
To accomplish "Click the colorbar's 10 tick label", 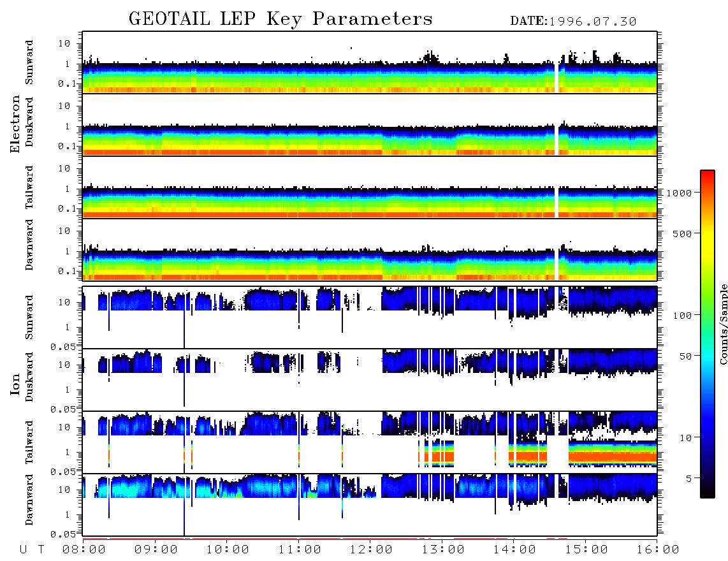I will pyautogui.click(x=686, y=438).
